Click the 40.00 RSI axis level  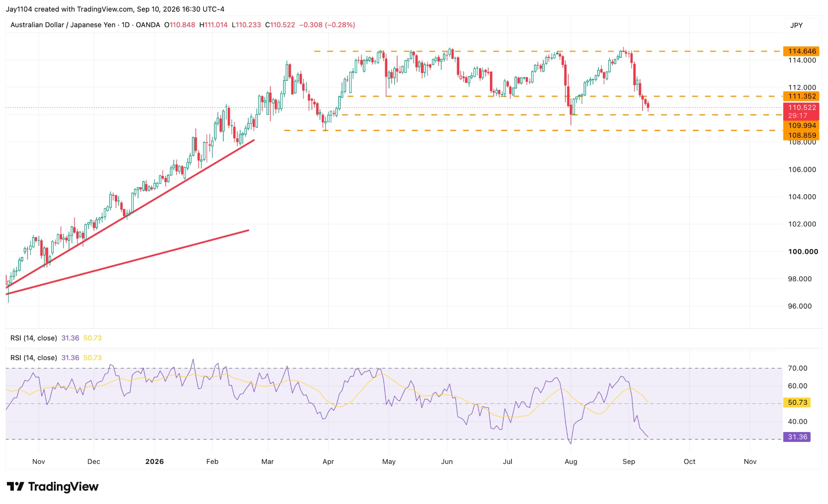pyautogui.click(x=797, y=422)
